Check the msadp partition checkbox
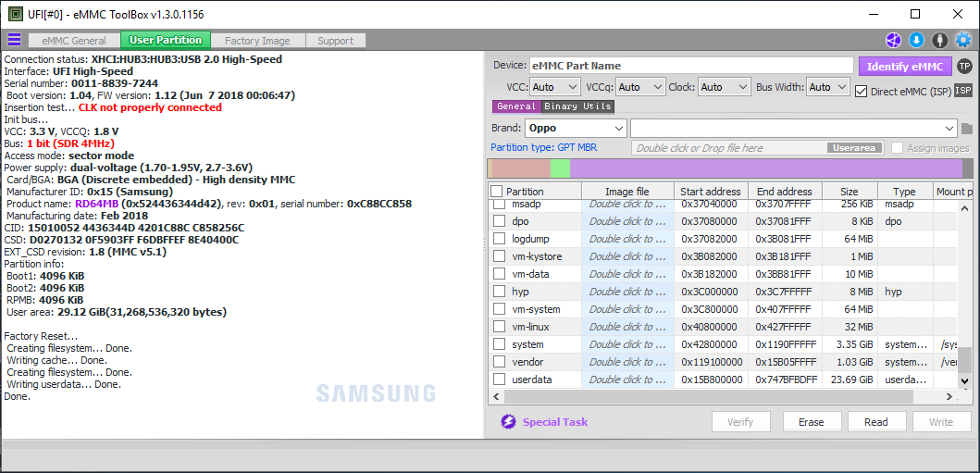 tap(500, 204)
